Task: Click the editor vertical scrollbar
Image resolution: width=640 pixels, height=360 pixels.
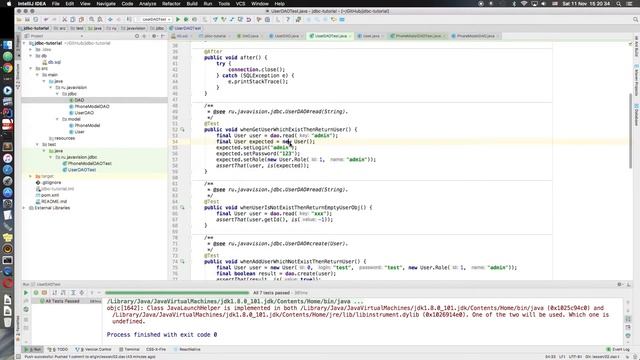Action: click(x=631, y=131)
